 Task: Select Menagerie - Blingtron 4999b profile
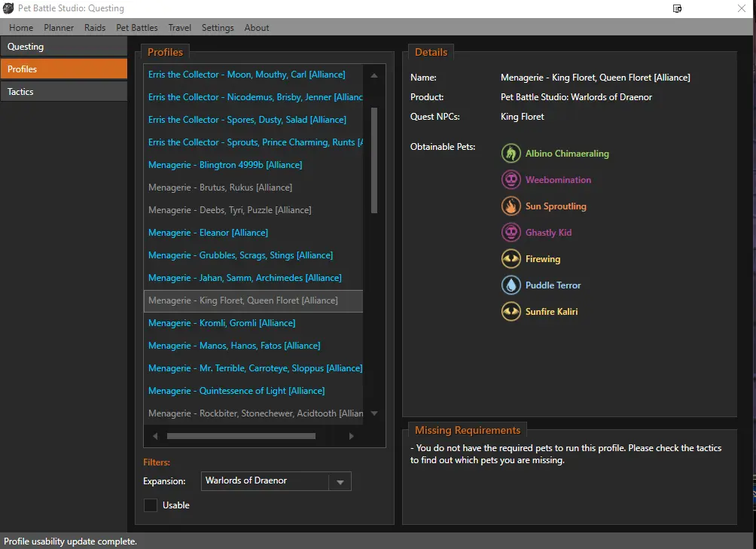pyautogui.click(x=253, y=165)
